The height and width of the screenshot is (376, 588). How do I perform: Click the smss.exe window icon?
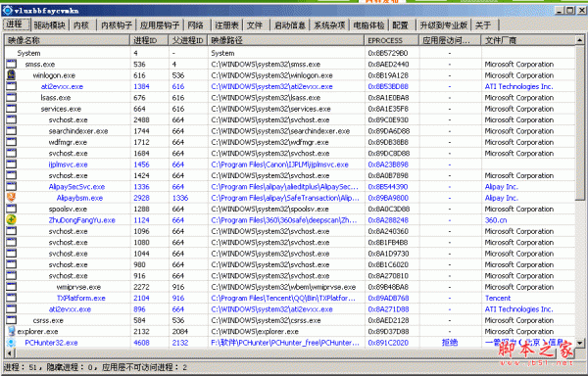pos(11,64)
